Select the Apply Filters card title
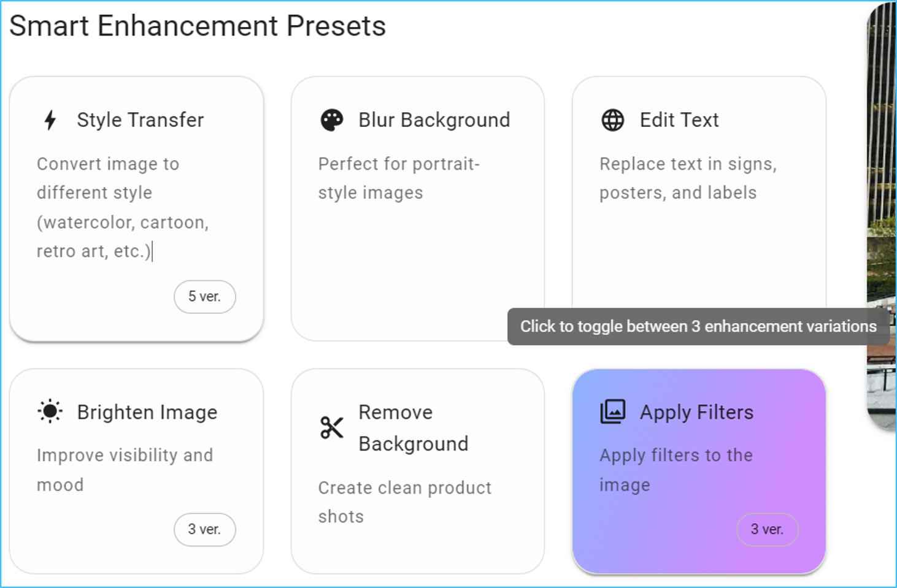Screen dimensions: 897x588 pos(697,412)
